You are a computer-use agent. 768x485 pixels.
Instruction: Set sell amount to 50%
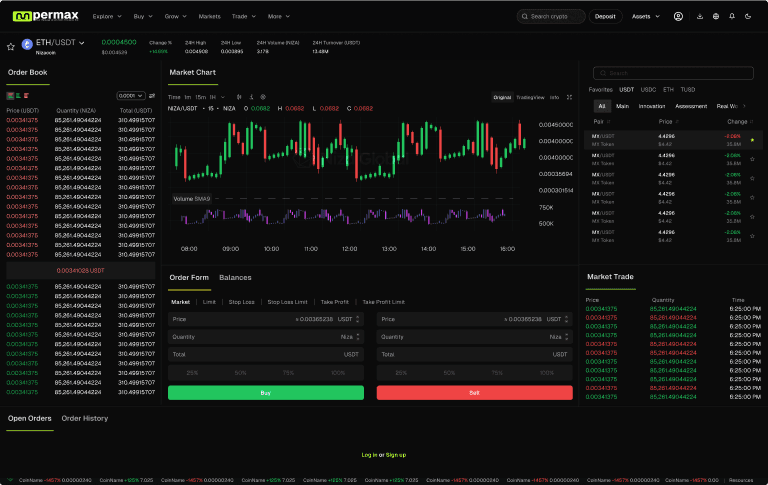click(x=449, y=373)
